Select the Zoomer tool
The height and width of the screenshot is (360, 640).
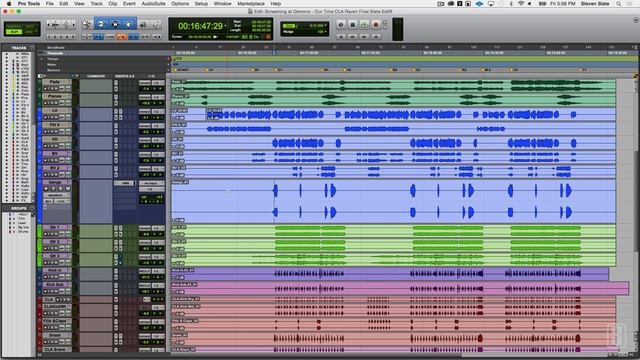87,25
